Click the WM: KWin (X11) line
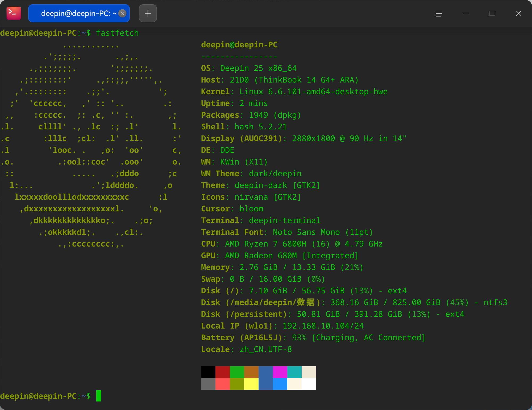This screenshot has width=532, height=410. click(x=234, y=162)
